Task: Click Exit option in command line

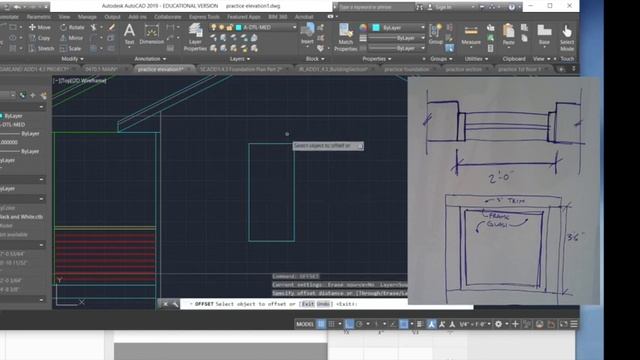Action: point(308,304)
